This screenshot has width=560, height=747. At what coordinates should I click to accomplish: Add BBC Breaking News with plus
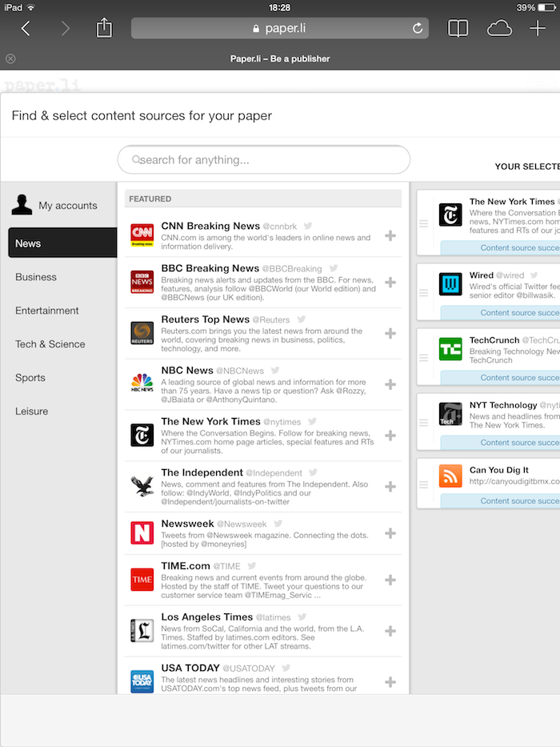pyautogui.click(x=390, y=283)
